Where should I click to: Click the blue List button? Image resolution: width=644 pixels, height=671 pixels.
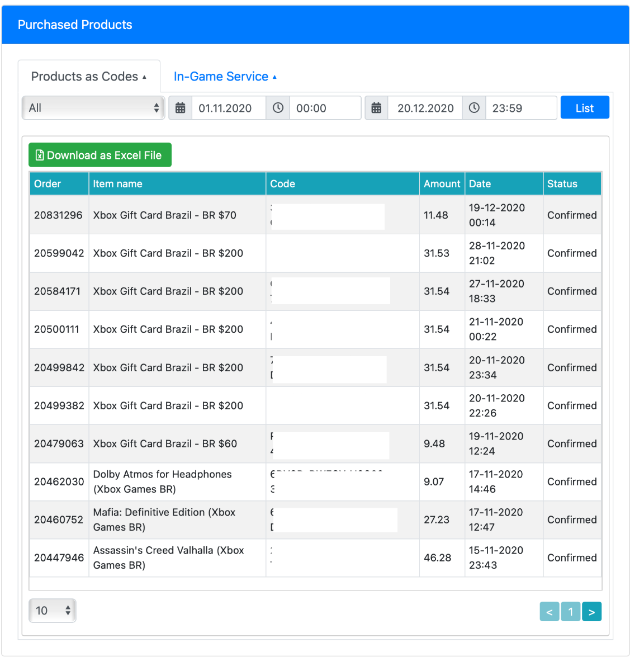coord(585,108)
